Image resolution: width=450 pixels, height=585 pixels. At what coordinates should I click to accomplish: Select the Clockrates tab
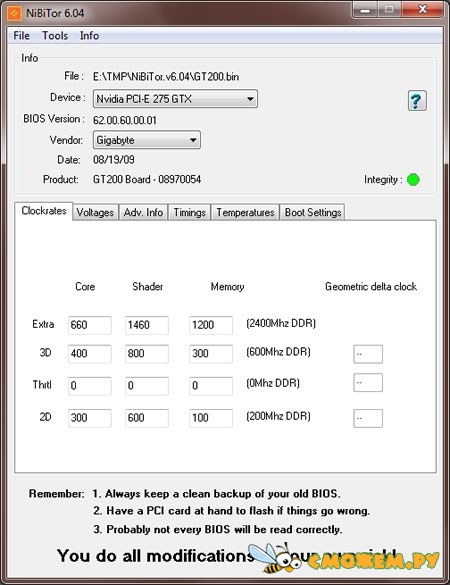(x=44, y=211)
